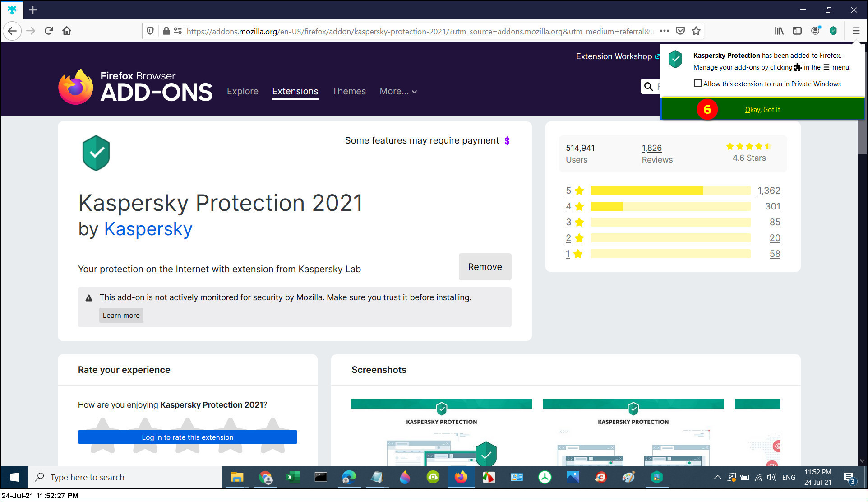Click the Firefox Add-ons logo

[x=135, y=87]
